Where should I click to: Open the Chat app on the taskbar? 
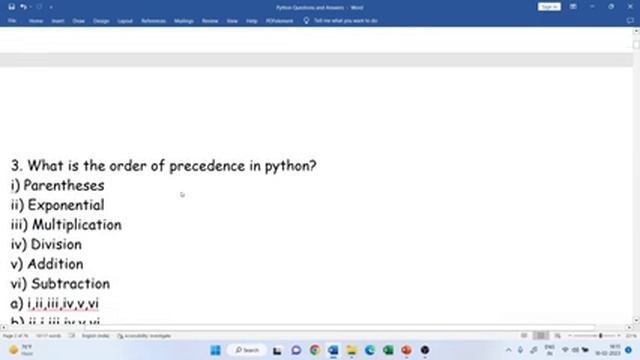click(x=296, y=350)
